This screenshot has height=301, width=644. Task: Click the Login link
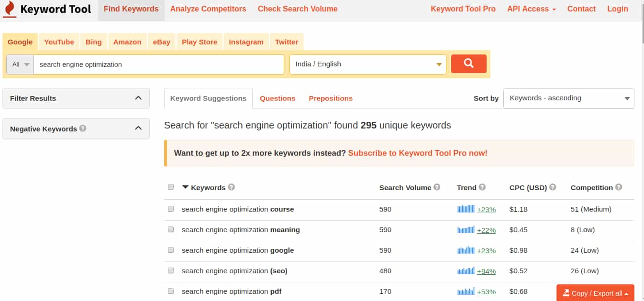618,9
